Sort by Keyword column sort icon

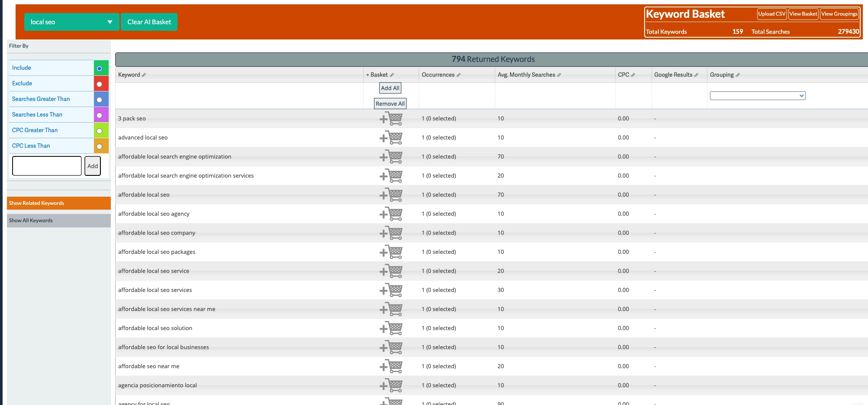click(144, 75)
